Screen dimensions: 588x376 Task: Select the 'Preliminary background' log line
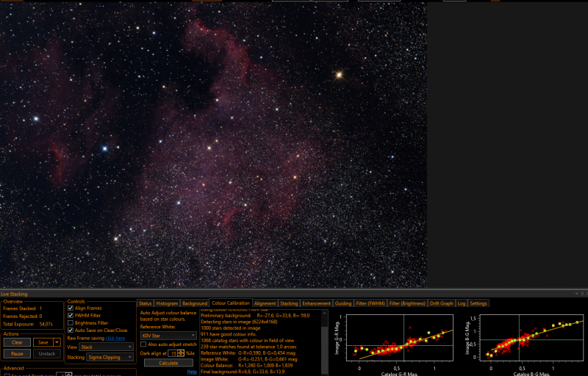(x=255, y=316)
